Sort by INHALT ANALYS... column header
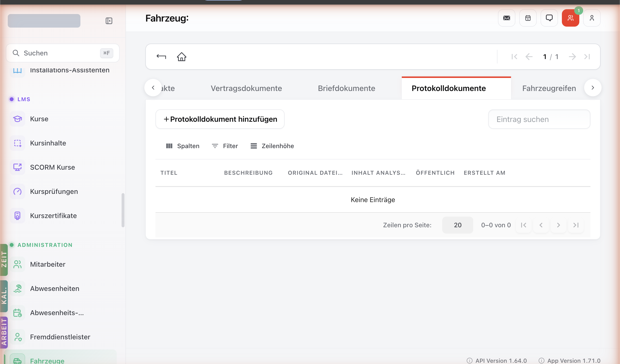The width and height of the screenshot is (620, 364). 378,173
